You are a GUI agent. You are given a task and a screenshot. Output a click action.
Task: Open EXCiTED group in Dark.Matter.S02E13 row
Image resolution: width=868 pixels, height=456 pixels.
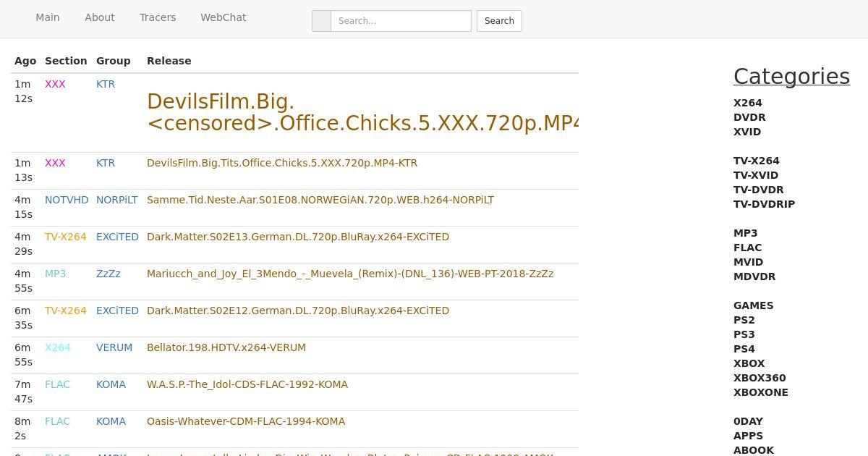pyautogui.click(x=117, y=237)
